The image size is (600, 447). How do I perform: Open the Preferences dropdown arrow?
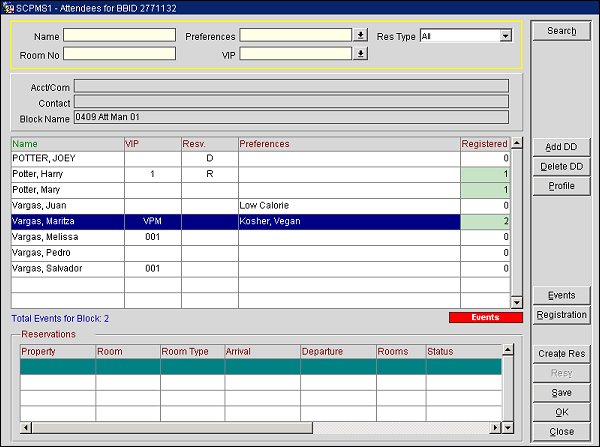click(361, 36)
